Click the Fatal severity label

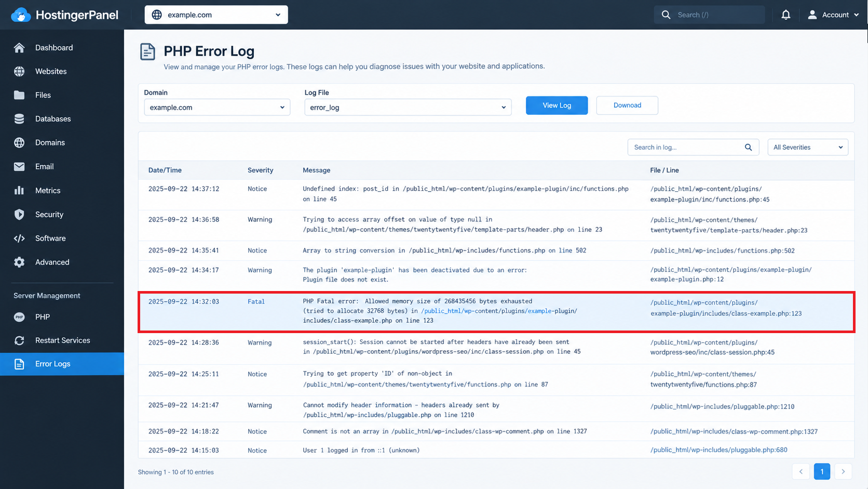(x=256, y=301)
